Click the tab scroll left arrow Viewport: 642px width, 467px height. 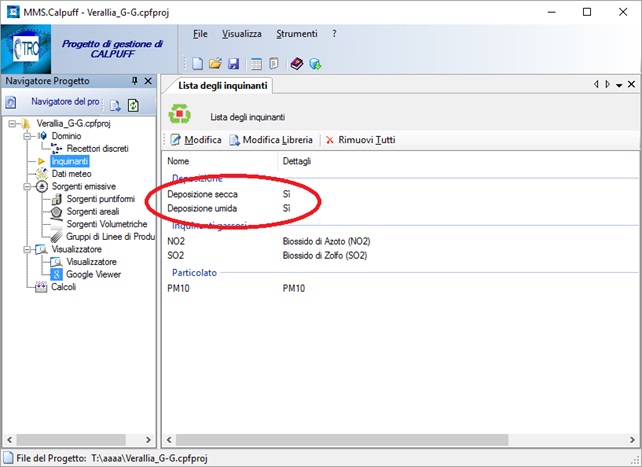pyautogui.click(x=596, y=84)
